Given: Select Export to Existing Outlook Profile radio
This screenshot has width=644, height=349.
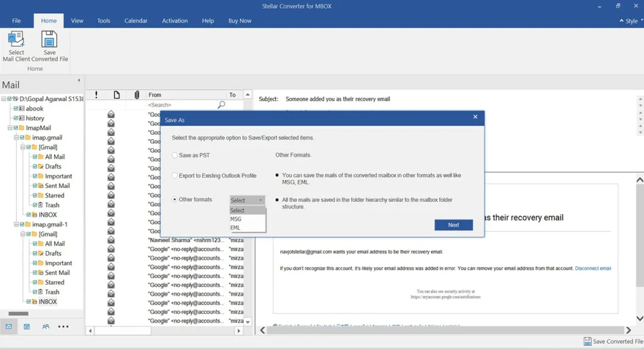Looking at the screenshot, I should [x=175, y=175].
